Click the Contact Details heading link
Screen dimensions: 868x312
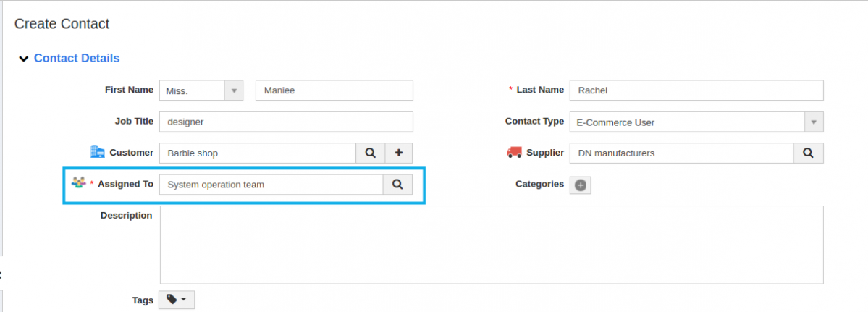click(x=77, y=58)
